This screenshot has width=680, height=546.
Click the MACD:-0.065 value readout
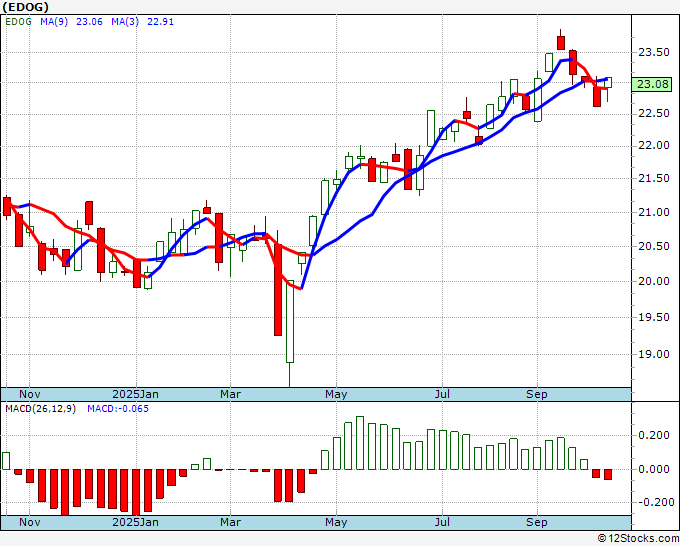[x=118, y=409]
